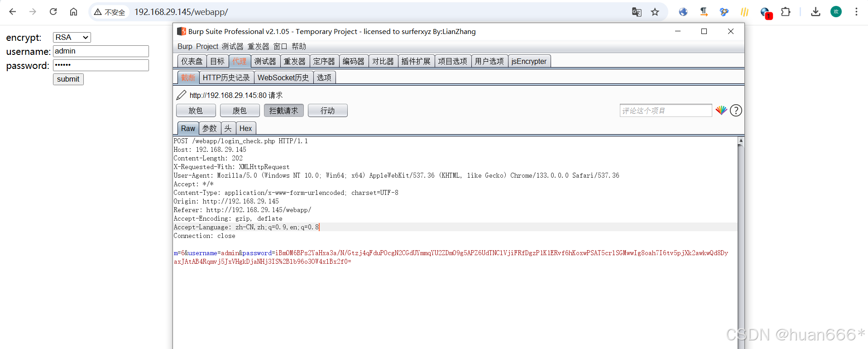Click the password input field
The width and height of the screenshot is (868, 349).
(101, 65)
